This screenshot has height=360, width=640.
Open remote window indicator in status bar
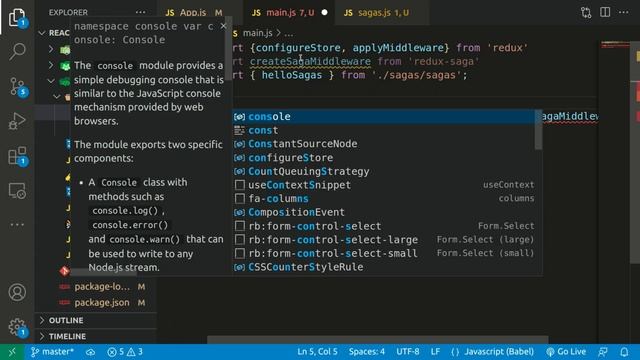tap(12, 352)
